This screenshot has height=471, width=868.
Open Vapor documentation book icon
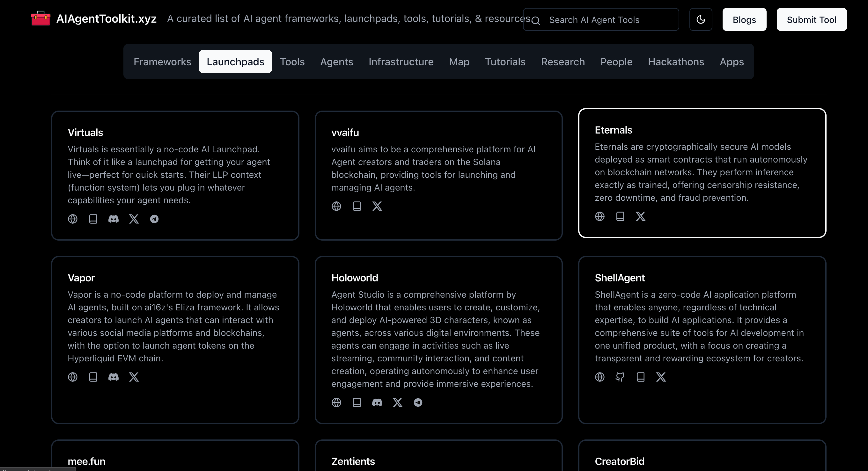pyautogui.click(x=93, y=377)
